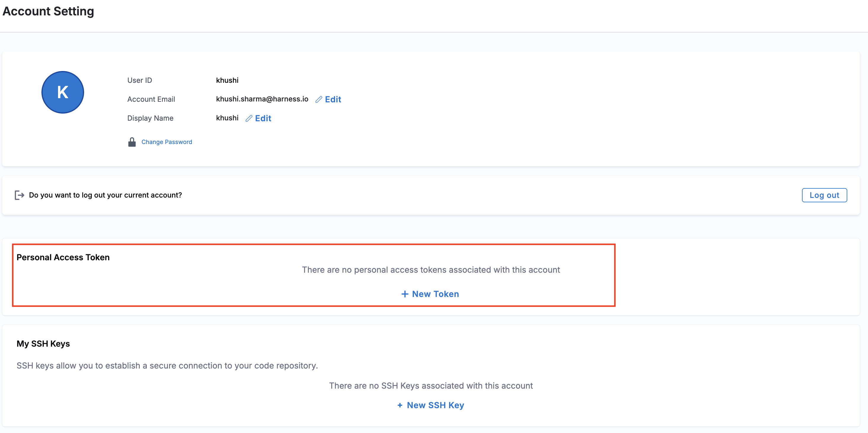Click the pencil icon beside display name
Screen dimensions: 868x433
point(249,118)
